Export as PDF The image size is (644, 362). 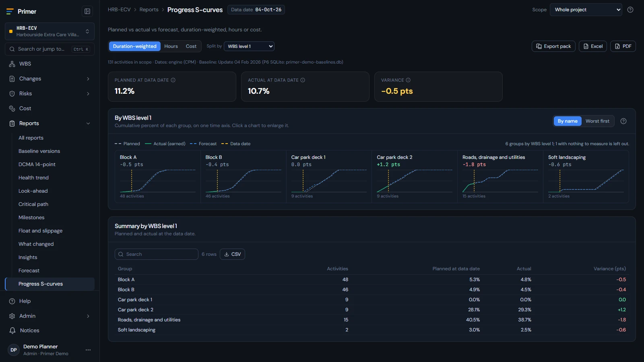[623, 46]
